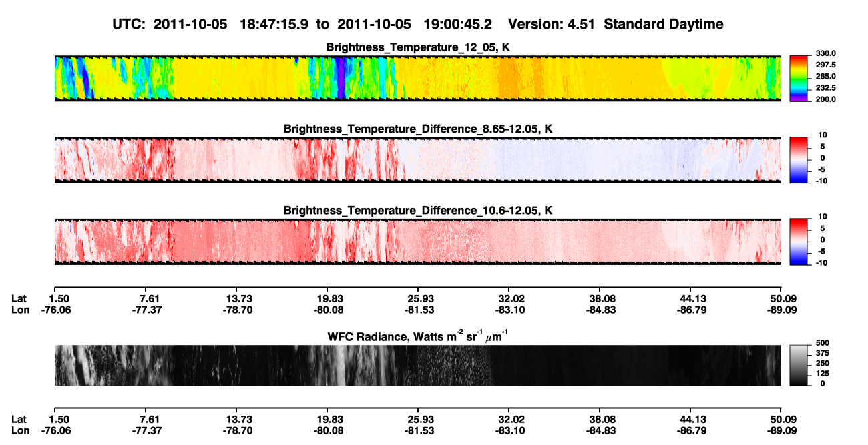Click the 'UTC:' label in the header
The image size is (868, 445).
click(129, 24)
